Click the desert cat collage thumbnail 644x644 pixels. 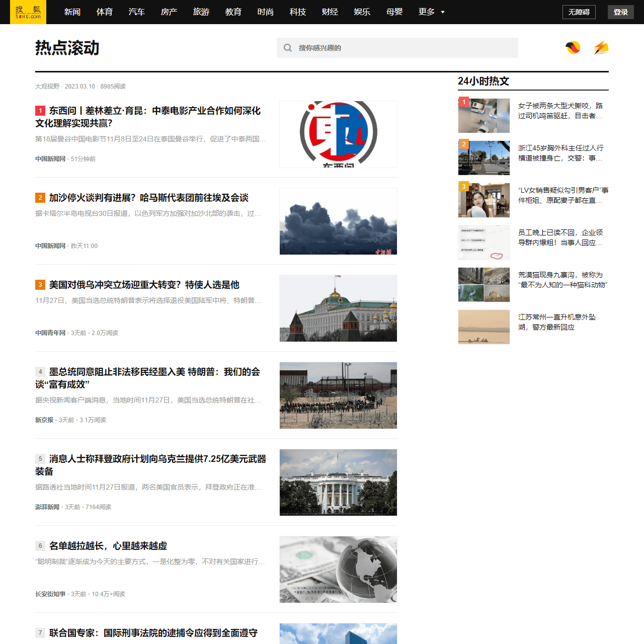[x=484, y=285]
